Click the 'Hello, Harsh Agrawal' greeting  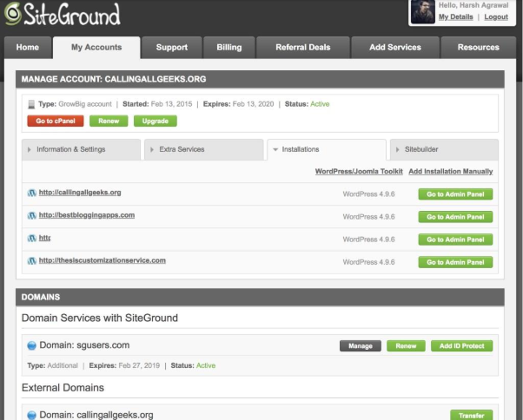point(473,5)
